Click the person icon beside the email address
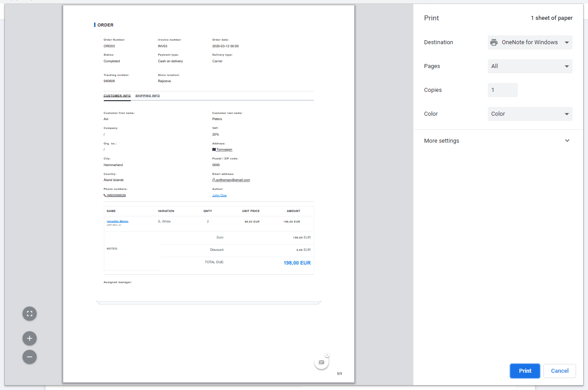The image size is (588, 390). click(214, 180)
